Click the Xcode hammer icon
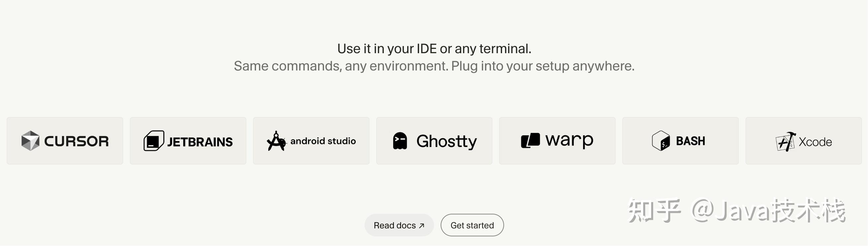Viewport: 868px width, 246px height. coord(785,141)
